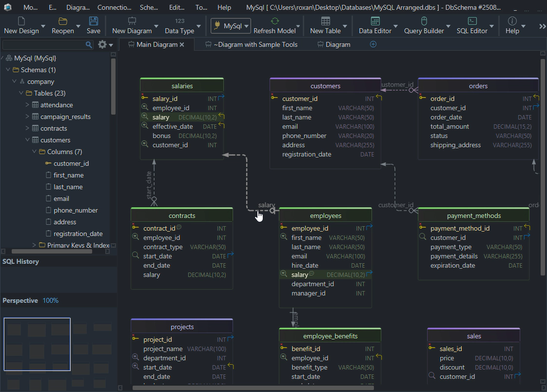Expand the New Table dropdown arrow

point(345,26)
